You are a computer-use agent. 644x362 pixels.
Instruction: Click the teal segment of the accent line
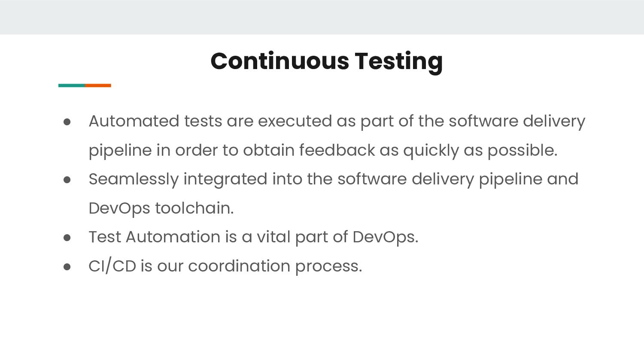[x=72, y=85]
